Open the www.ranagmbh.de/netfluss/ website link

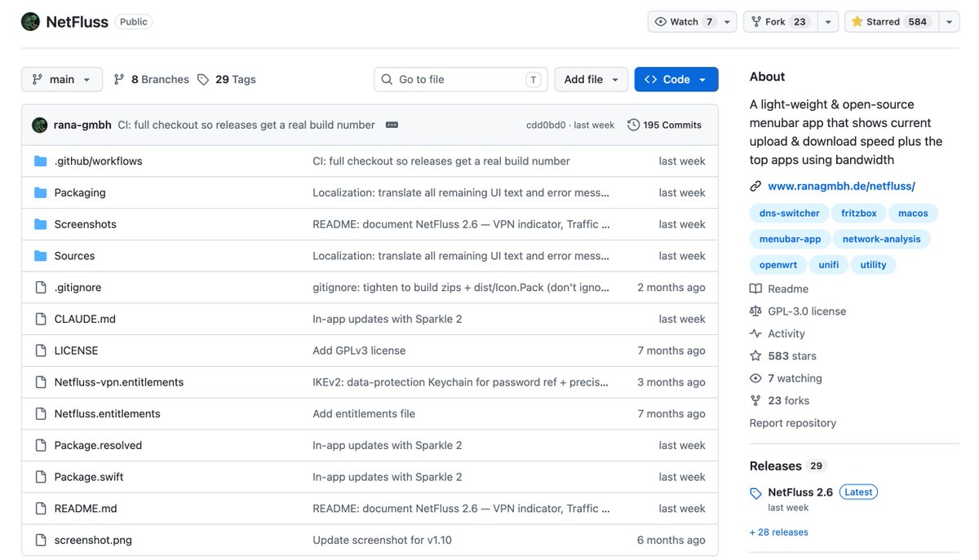click(x=841, y=186)
